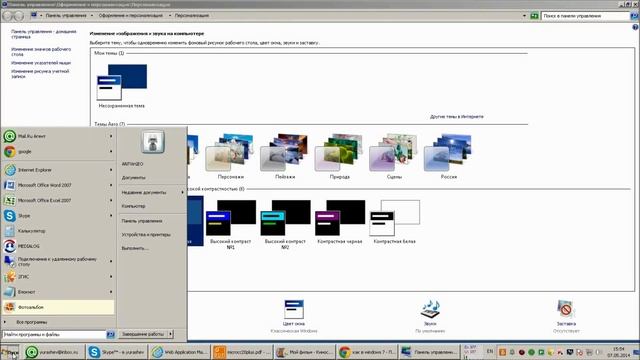Click the Control Panel search field

click(585, 16)
